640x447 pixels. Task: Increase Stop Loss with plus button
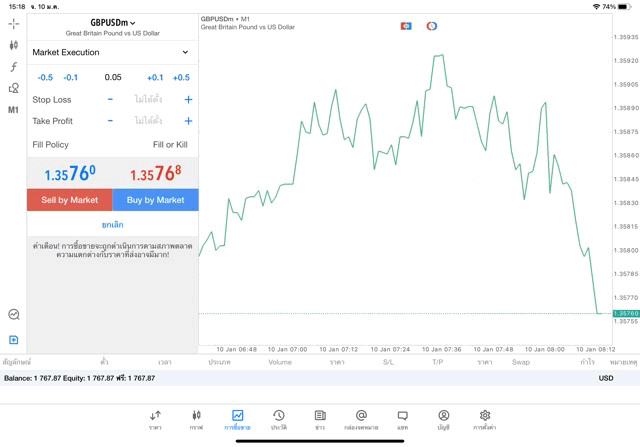(188, 100)
